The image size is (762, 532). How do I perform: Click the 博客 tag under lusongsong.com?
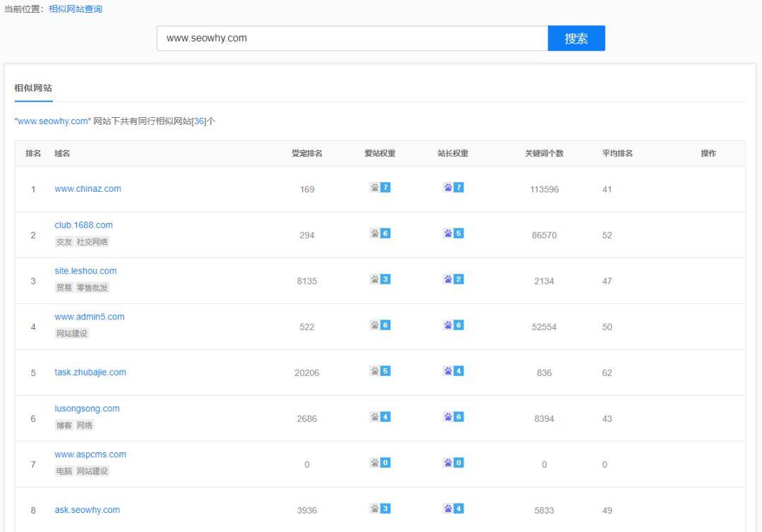tap(64, 425)
